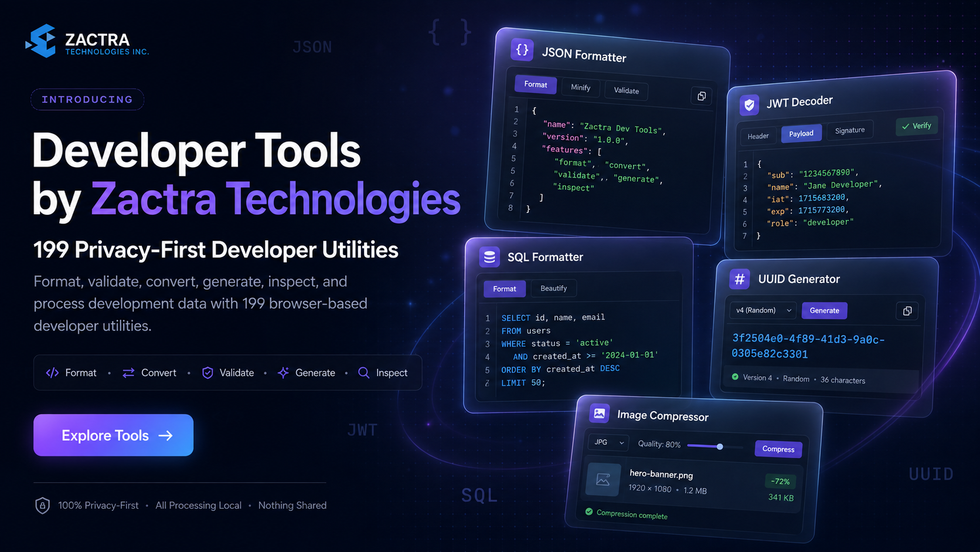This screenshot has height=552, width=980.
Task: Click the "Nothing Shared" text
Action: [x=292, y=506]
